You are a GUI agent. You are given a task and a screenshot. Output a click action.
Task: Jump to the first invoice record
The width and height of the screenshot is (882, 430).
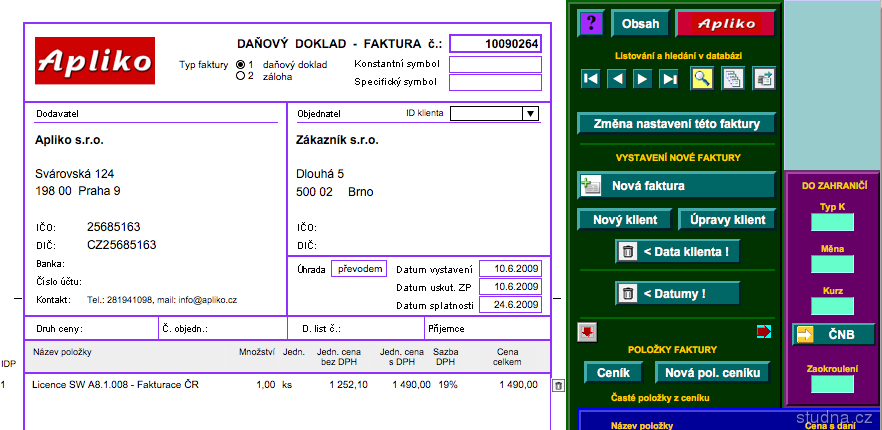(591, 79)
